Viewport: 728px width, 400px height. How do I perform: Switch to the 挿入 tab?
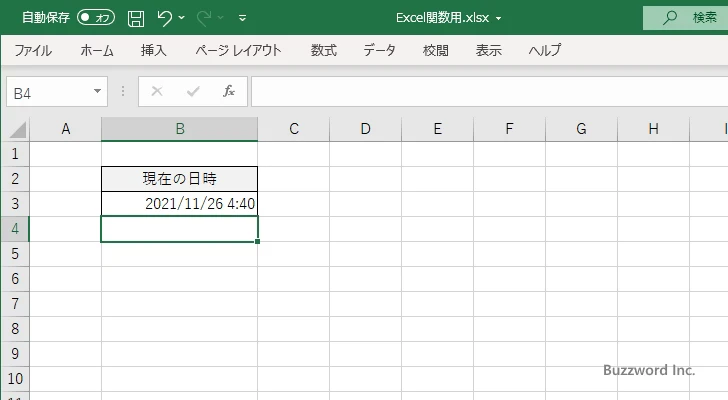click(154, 50)
